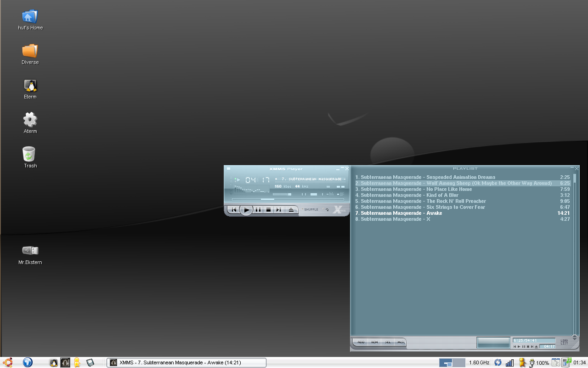Screen dimensions: 588x368
Task: Click the mini play button in playlist footer
Action: click(519, 346)
